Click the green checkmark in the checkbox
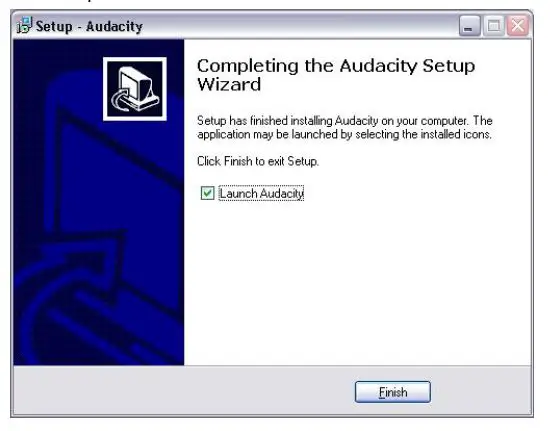 pyautogui.click(x=207, y=193)
